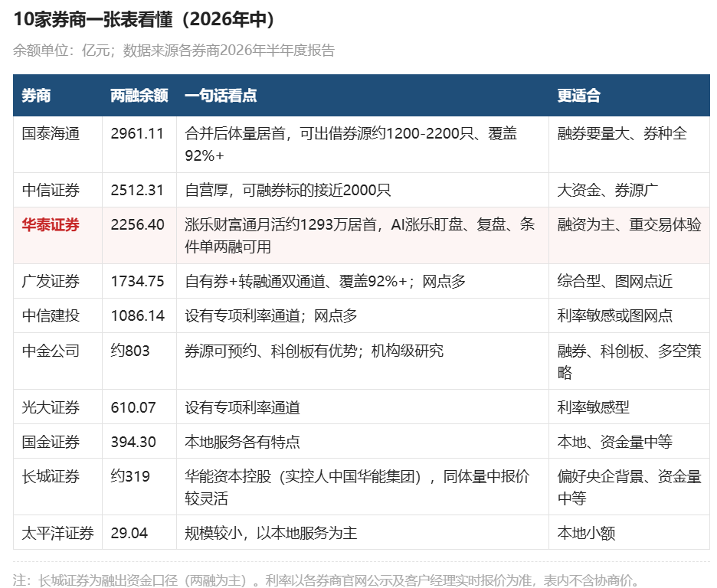The image size is (717, 588).
Task: Select the 光大证券 row name
Action: [x=51, y=407]
